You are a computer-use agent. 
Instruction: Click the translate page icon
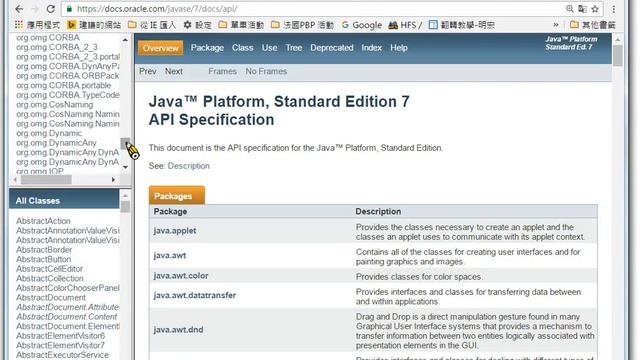pos(582,9)
